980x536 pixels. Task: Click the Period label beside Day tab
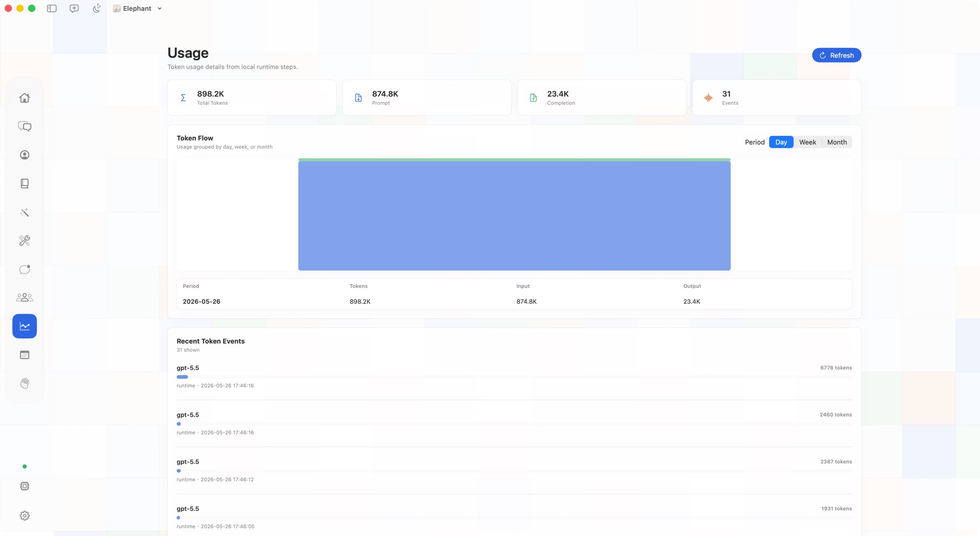tap(754, 142)
